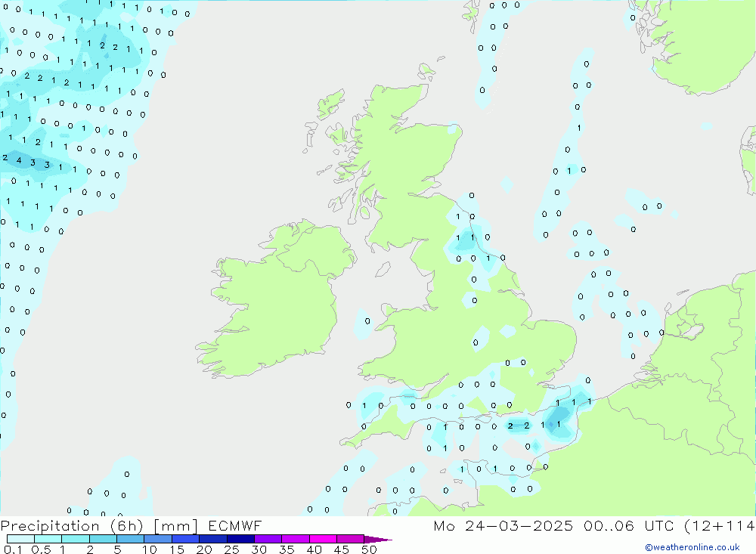Select the 30–35 mm purple legend swatch
756x554 pixels.
268,539
